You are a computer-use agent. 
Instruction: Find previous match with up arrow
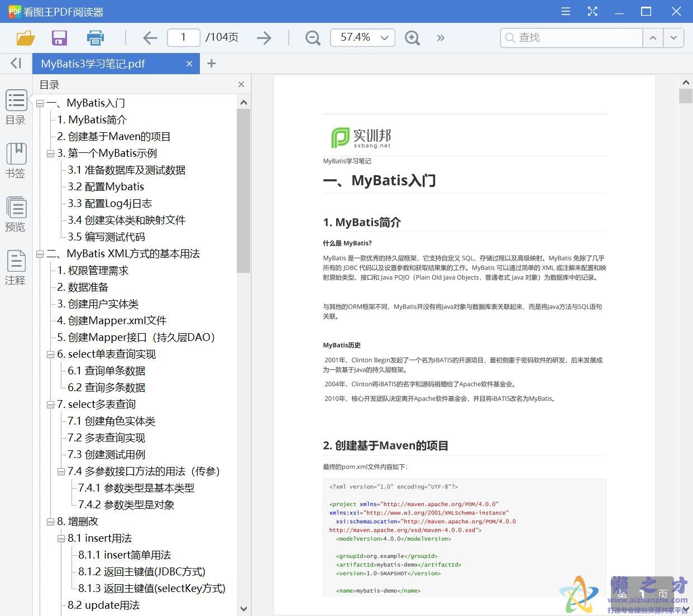click(653, 38)
